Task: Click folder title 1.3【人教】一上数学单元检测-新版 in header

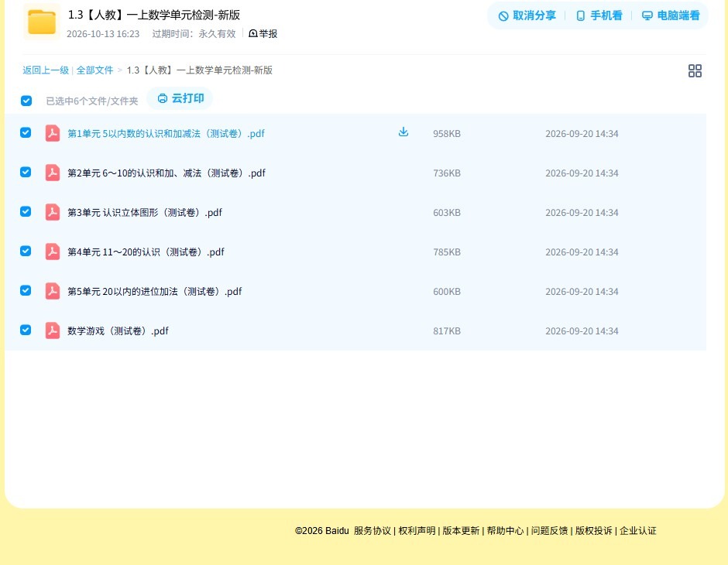Action: point(154,15)
